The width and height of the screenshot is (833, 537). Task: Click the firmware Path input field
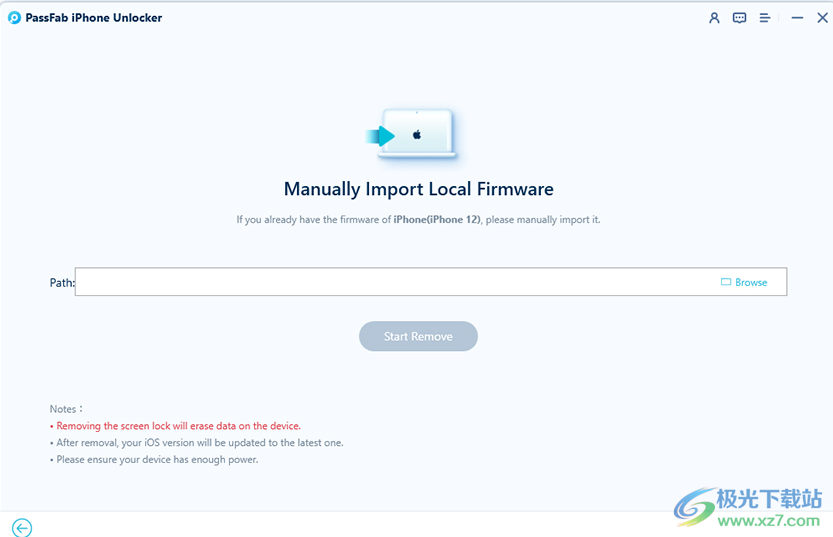pos(431,282)
